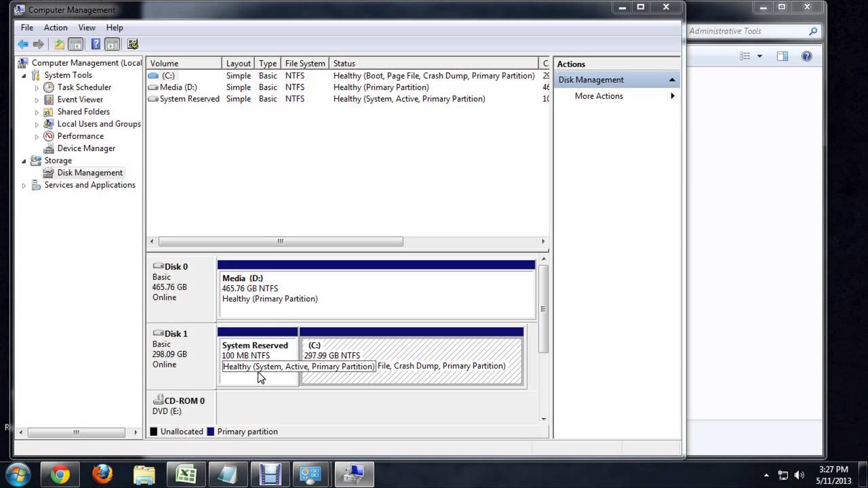This screenshot has width=868, height=488.
Task: Select the (C:) 297.99 GB partition block
Action: (412, 357)
